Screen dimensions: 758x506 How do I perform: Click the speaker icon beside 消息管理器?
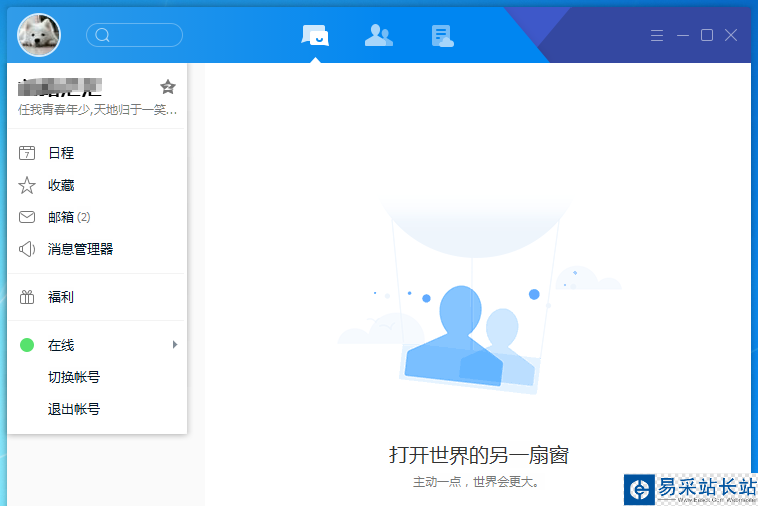pos(27,249)
